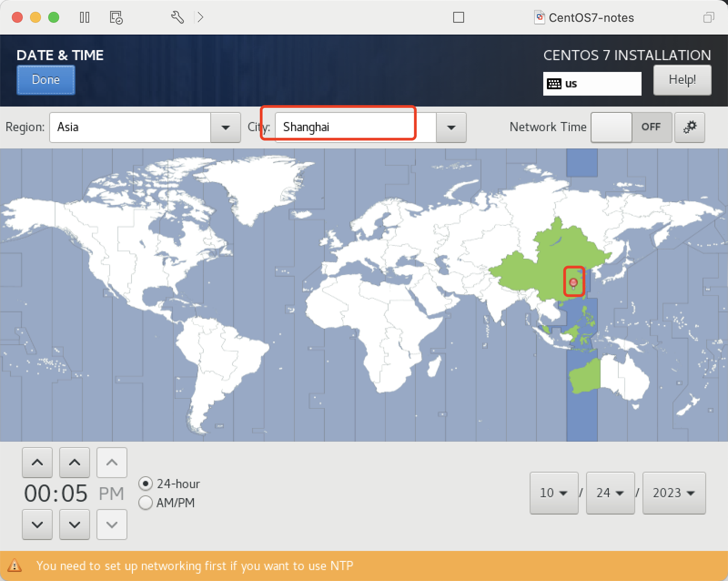Click the Done button
This screenshot has width=728, height=581.
46,80
